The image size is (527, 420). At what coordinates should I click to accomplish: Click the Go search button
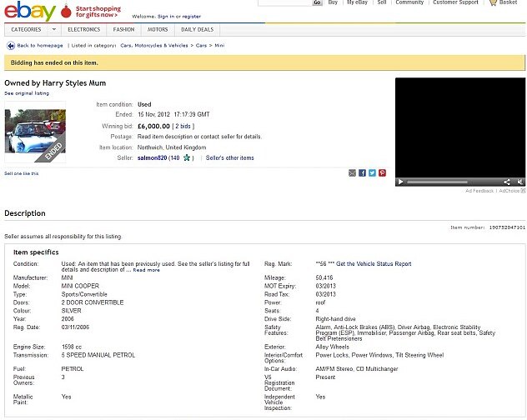317,2
